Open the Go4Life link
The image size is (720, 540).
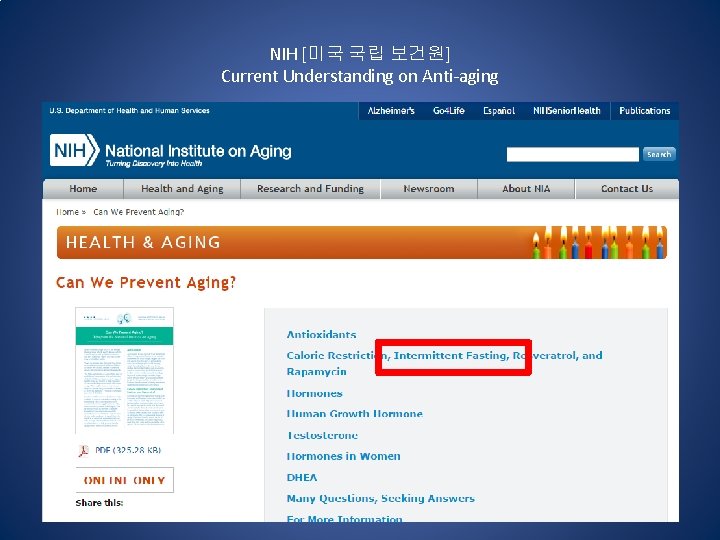449,111
